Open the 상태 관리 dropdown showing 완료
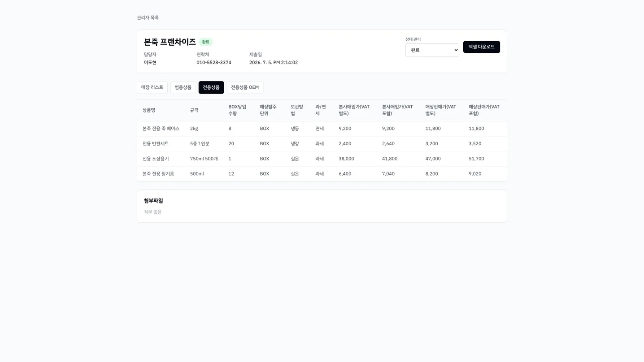 432,50
